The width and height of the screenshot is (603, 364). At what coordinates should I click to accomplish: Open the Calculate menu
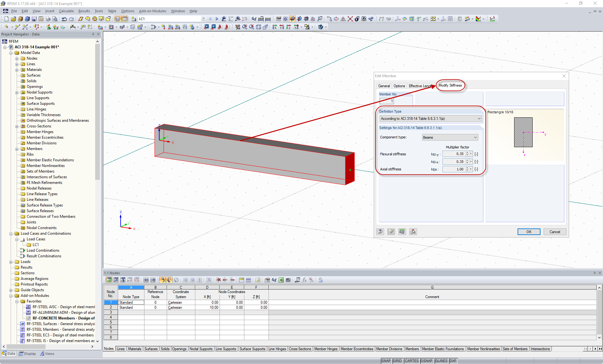[x=66, y=11]
